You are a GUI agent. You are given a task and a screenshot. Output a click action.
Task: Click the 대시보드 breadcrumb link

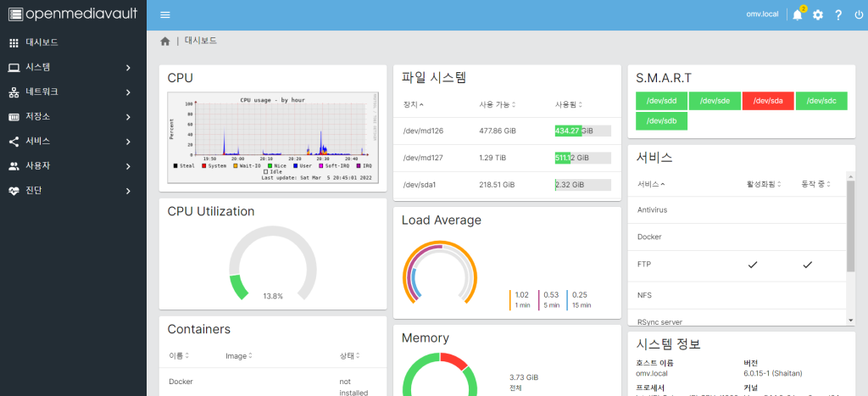[200, 41]
